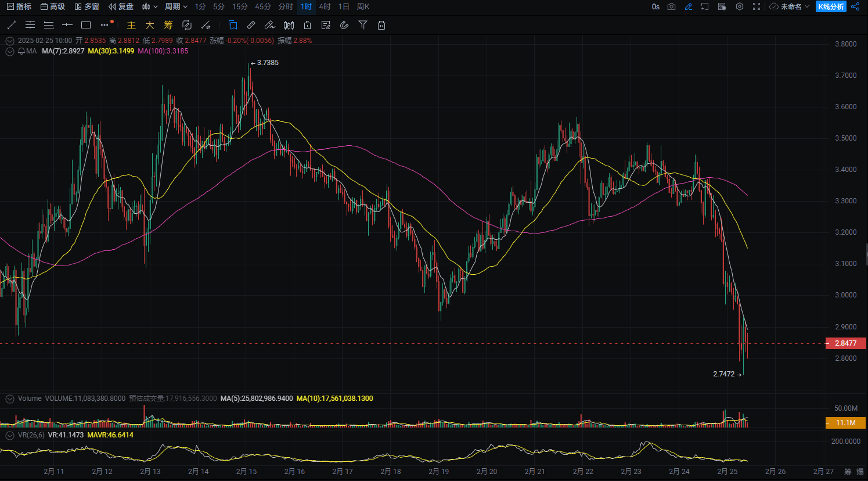Select the trend line drawing tool
This screenshot has width=868, height=481.
(x=11, y=25)
